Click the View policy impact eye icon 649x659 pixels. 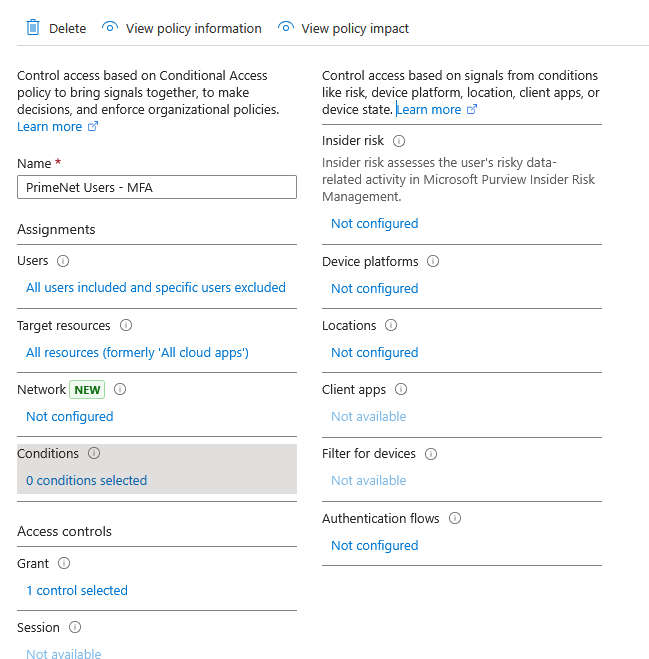point(286,28)
